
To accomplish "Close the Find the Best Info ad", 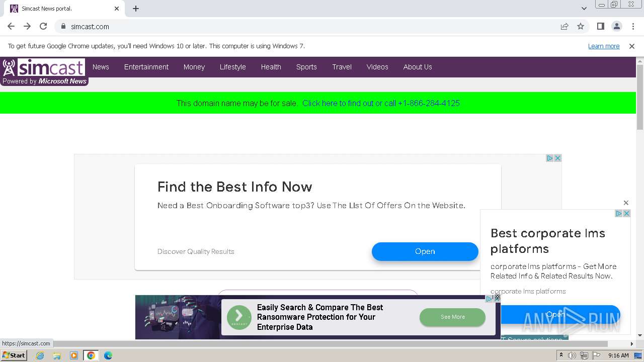I will [x=557, y=158].
